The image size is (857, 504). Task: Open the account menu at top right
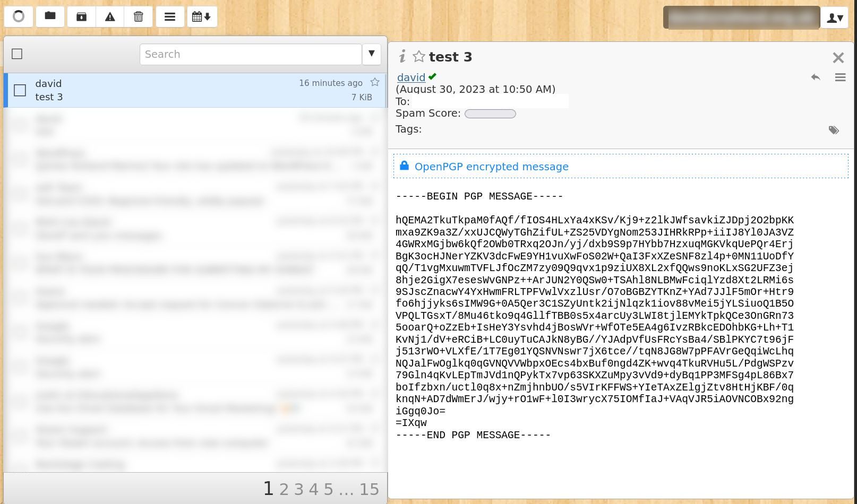pyautogui.click(x=835, y=18)
